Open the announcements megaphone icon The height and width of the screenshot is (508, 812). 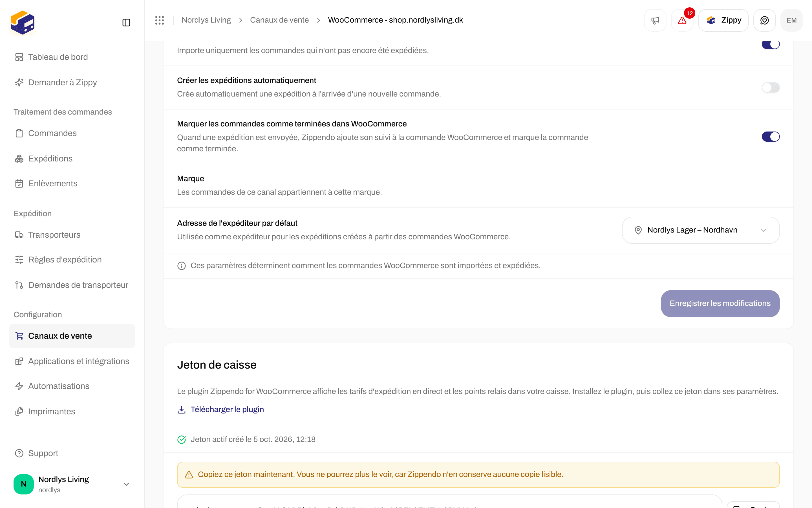(x=655, y=20)
